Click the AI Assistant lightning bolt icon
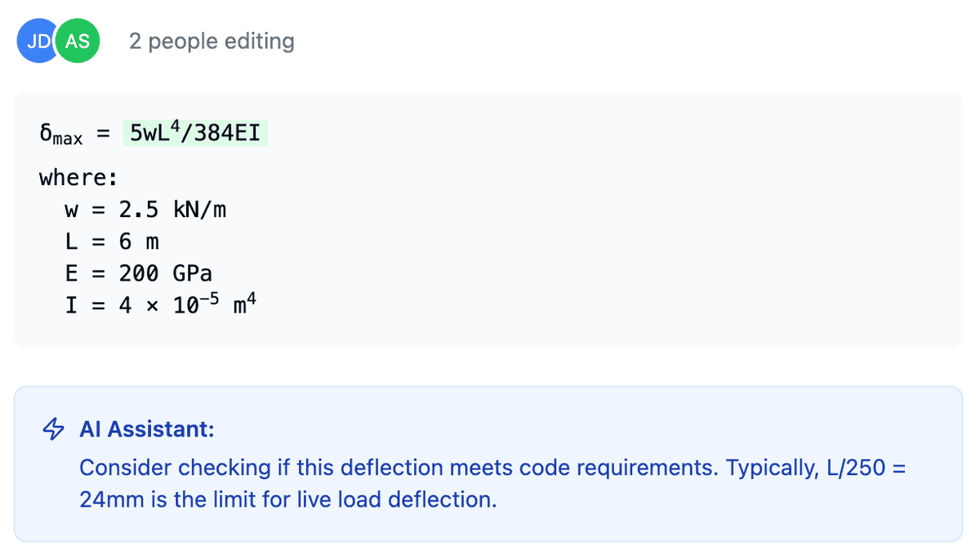The image size is (980, 559). (53, 428)
